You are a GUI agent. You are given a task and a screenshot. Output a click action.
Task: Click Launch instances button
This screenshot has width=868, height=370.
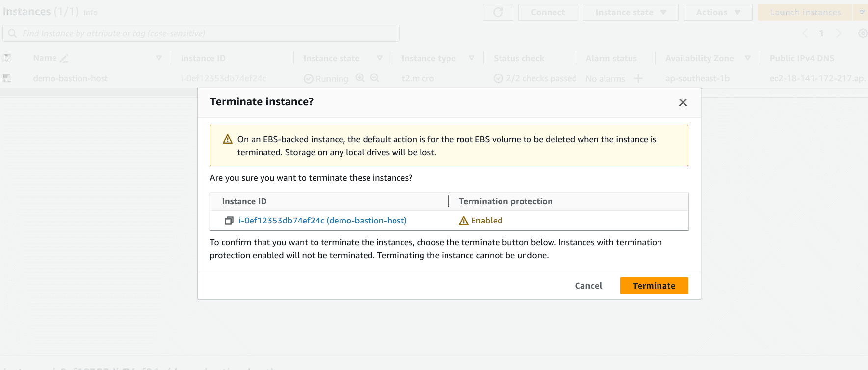coord(805,12)
